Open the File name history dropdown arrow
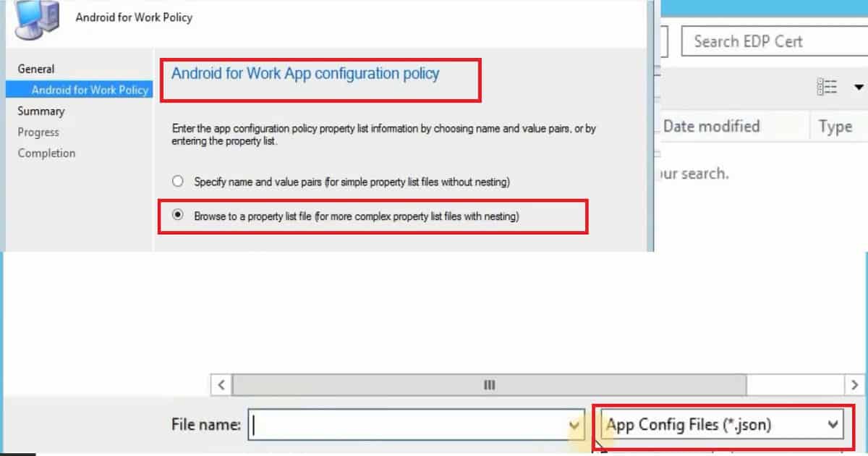Image resolution: width=868 pixels, height=456 pixels. coord(575,425)
